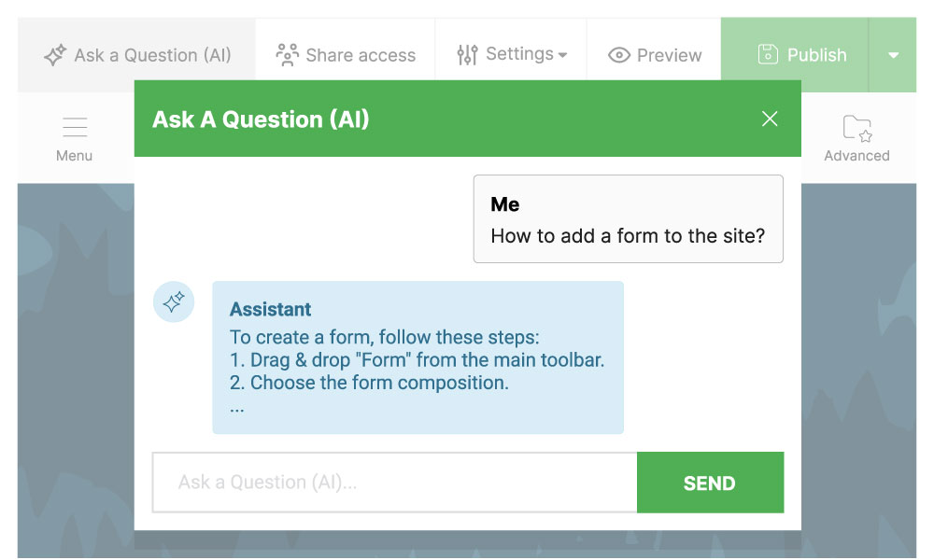Open the hamburger Menu icon
934x560 pixels.
coord(74,128)
